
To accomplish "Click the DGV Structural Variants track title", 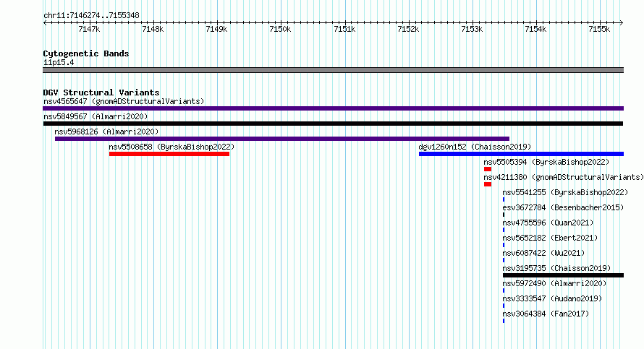I will [101, 92].
